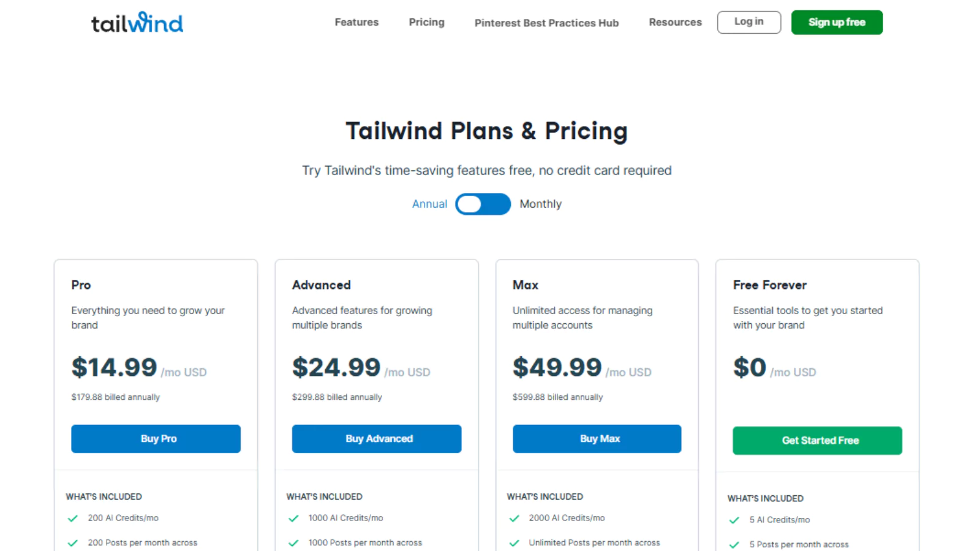The width and height of the screenshot is (980, 551).
Task: Click checkmark beside 200 AI Credits/mo
Action: 73,519
